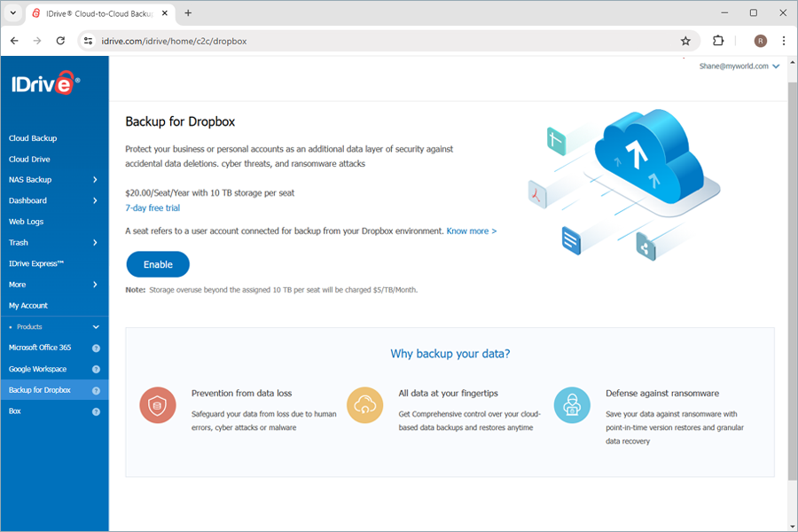Expand the Trash submenu arrow
Screen dimensions: 798x532
click(x=95, y=243)
